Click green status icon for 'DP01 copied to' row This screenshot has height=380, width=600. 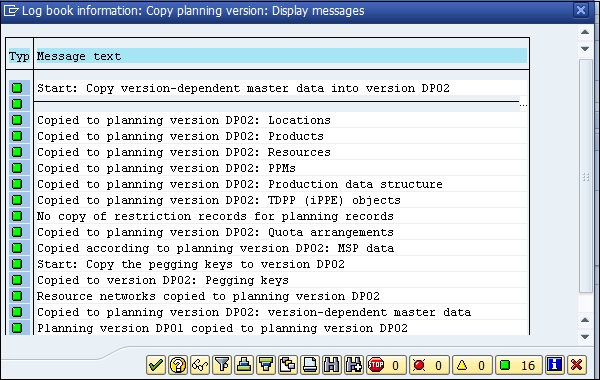[17, 328]
